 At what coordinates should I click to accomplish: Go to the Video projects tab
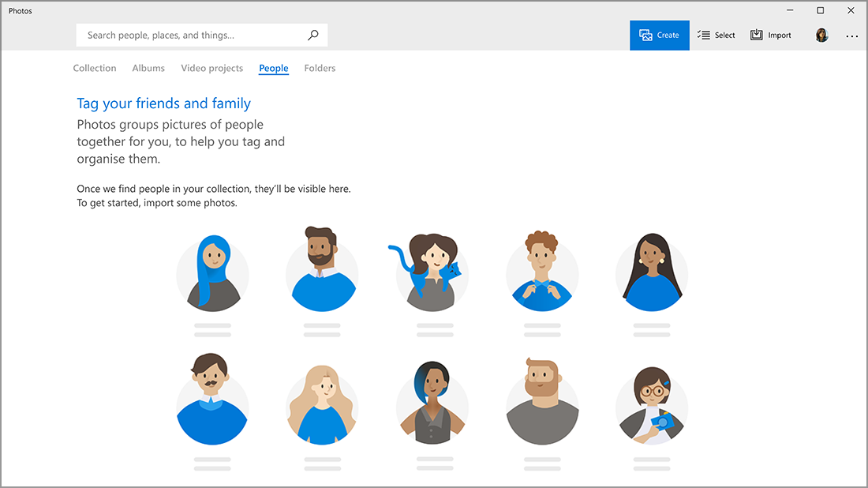pos(211,68)
